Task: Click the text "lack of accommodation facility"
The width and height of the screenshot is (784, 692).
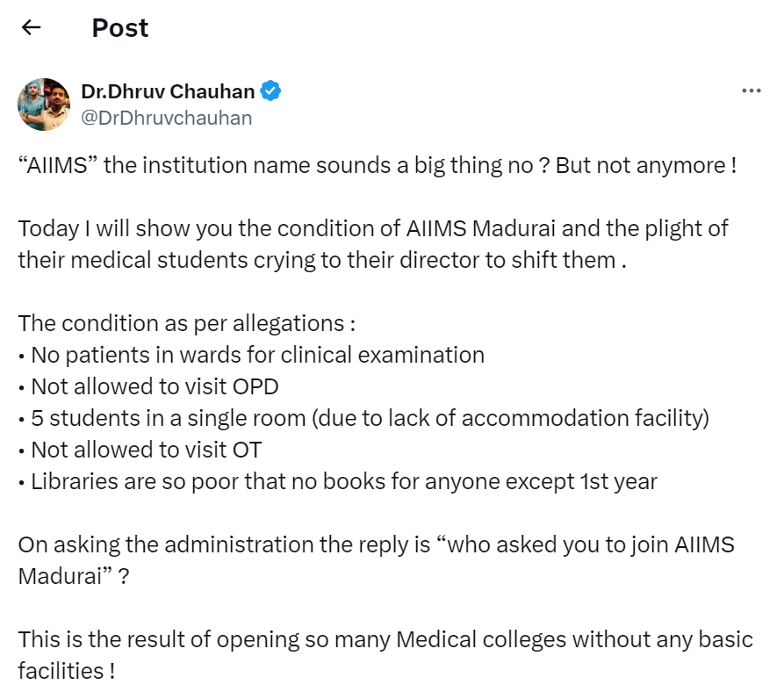Action: tap(559, 418)
